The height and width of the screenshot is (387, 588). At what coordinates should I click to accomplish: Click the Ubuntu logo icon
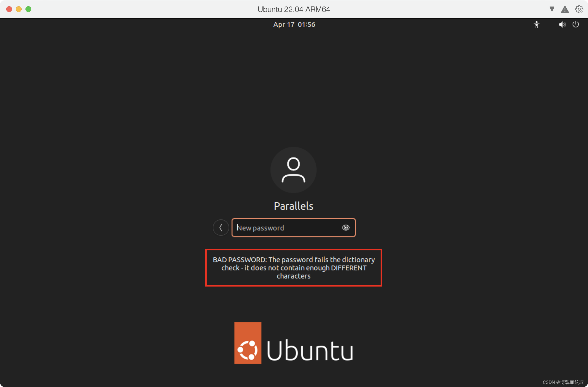pos(248,343)
